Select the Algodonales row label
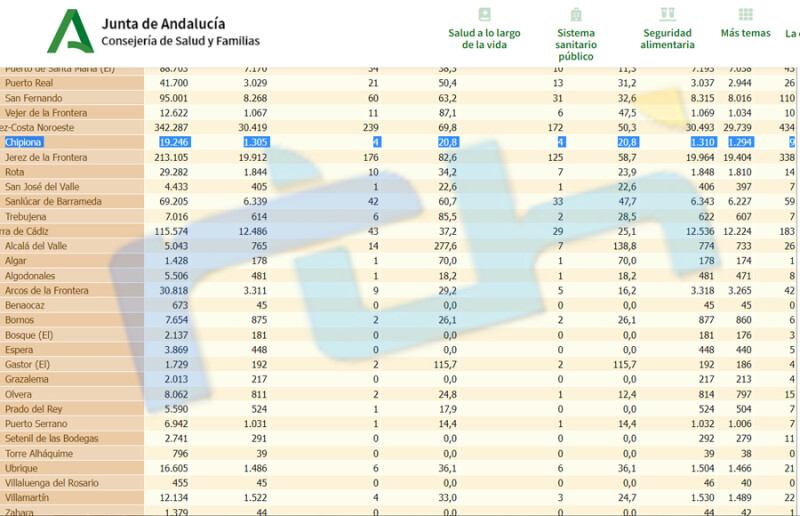This screenshot has height=516, width=800. tap(30, 276)
